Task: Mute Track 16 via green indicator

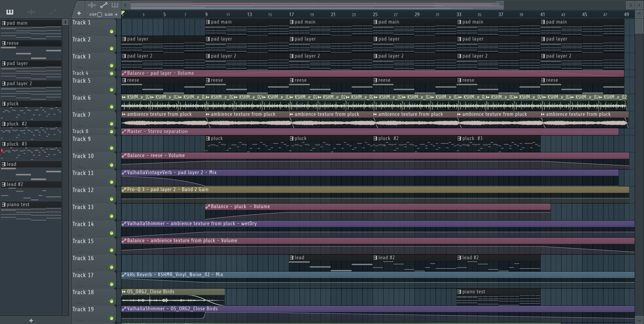Action: (112, 267)
